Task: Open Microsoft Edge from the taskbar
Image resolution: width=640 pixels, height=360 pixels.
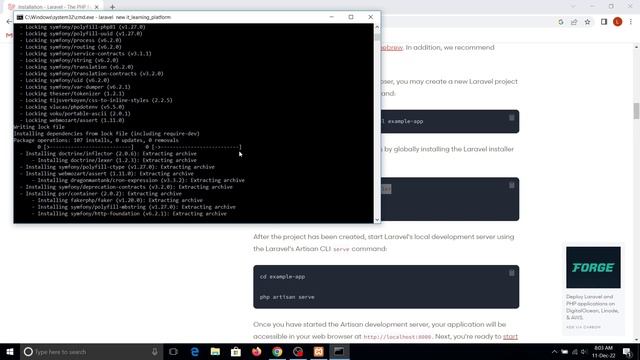Action: (195, 351)
